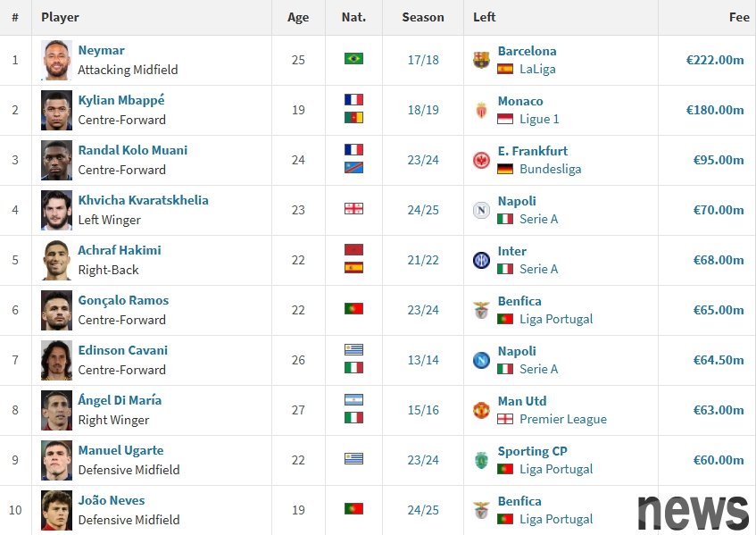
Task: Click the Benfica crest in Gonçalo Ramos row
Action: 481,310
